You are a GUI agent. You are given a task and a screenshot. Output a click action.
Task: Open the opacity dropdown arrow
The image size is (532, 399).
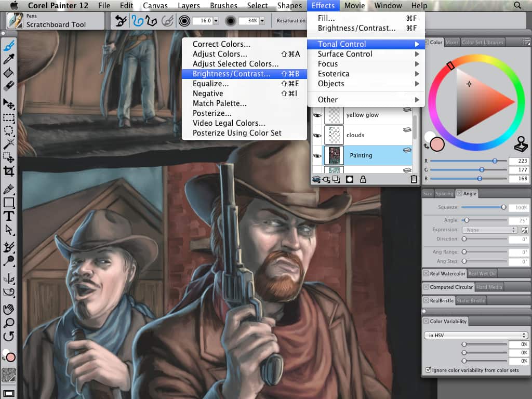coord(262,21)
